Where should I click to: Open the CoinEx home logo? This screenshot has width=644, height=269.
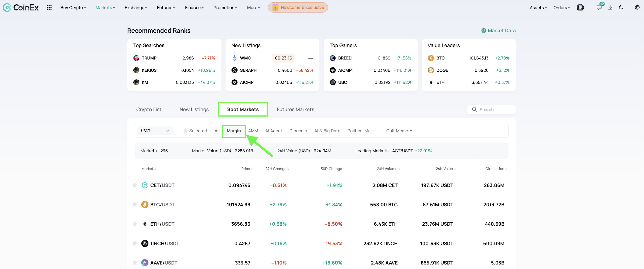(21, 8)
